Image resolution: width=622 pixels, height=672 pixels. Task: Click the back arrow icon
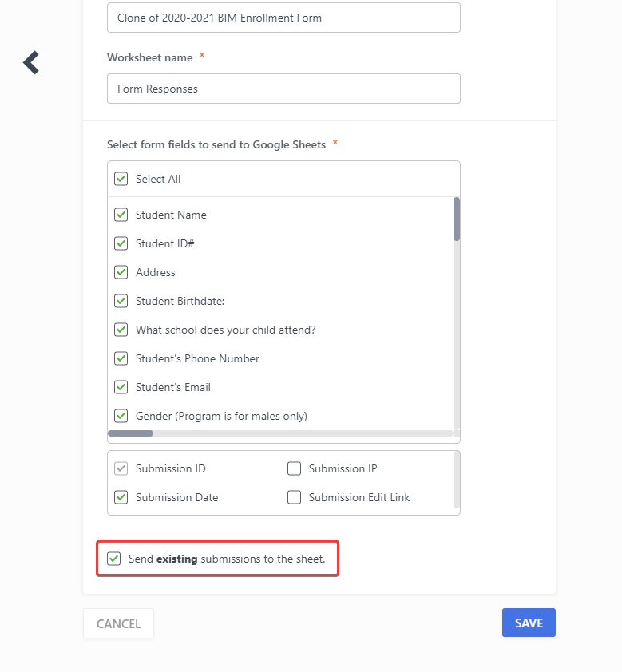[x=31, y=62]
